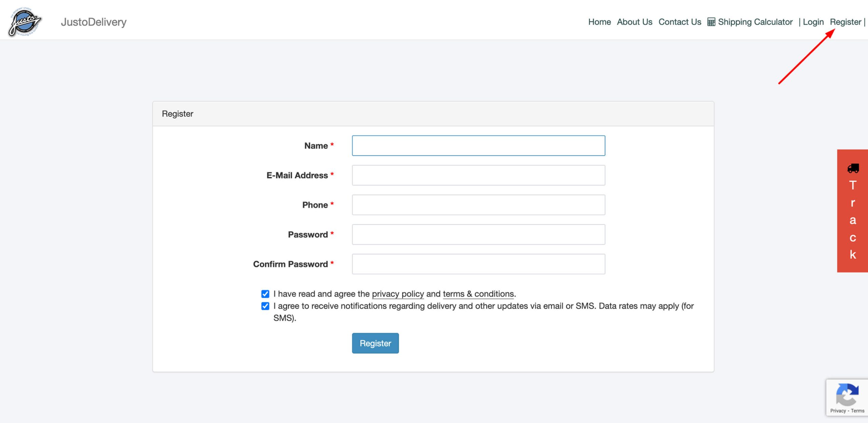Click the E-Mail Address field

[x=478, y=175]
